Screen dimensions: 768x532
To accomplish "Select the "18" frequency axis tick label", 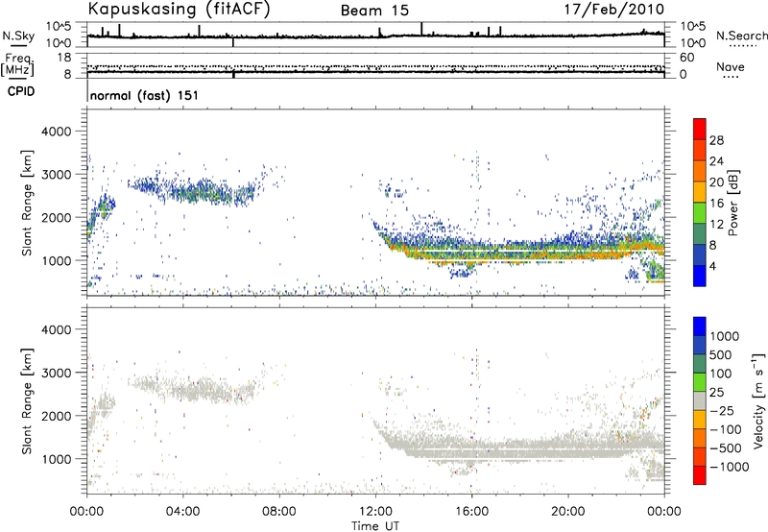I will [x=64, y=58].
